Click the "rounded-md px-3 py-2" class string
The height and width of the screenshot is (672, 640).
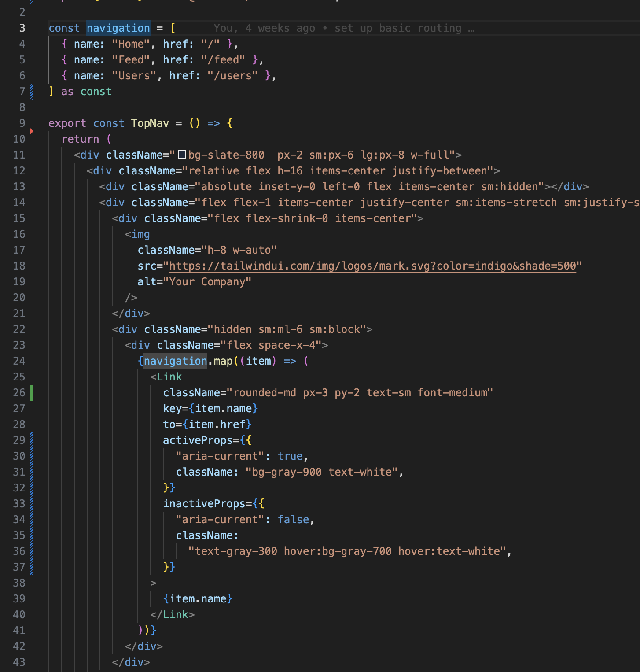point(360,393)
